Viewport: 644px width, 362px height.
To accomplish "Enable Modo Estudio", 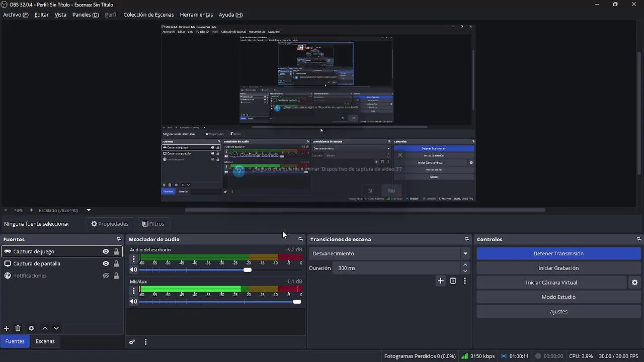I will [x=558, y=297].
